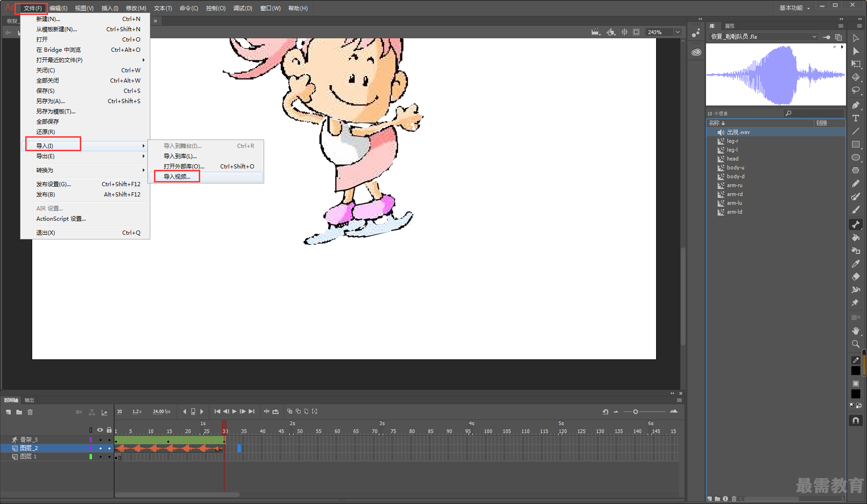867x504 pixels.
Task: Open the library document dropdown 恢复_啦啦队员.fla
Action: point(763,36)
